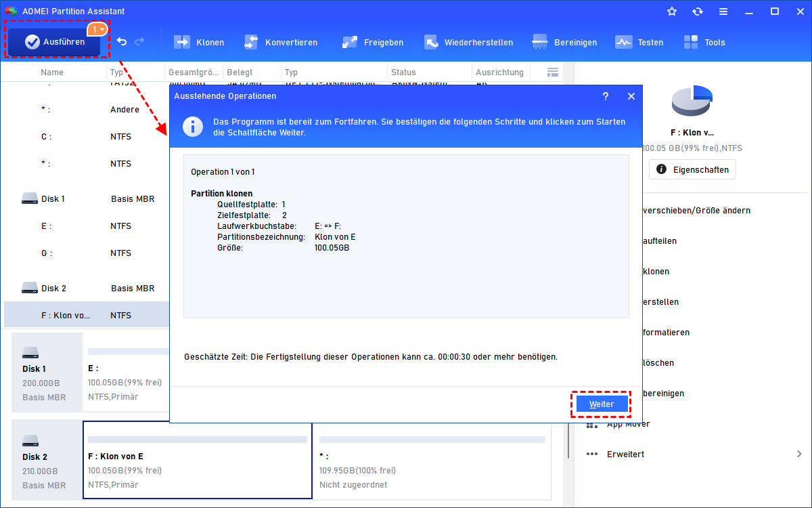The width and height of the screenshot is (812, 508).
Task: Click the help question mark in dialog
Action: [x=606, y=96]
